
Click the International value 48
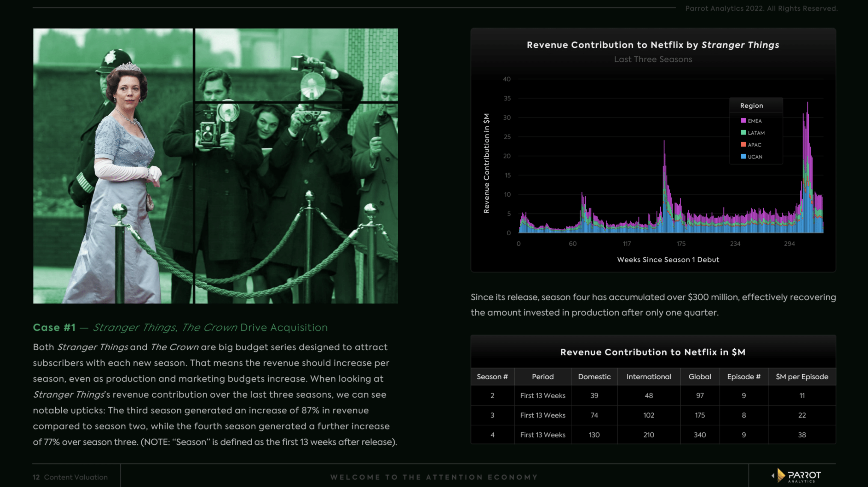pos(649,396)
